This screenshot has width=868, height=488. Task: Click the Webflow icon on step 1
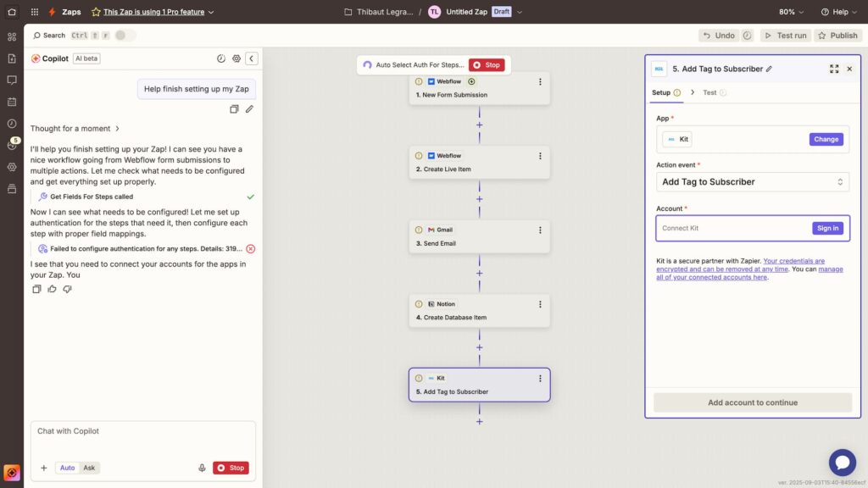[431, 81]
